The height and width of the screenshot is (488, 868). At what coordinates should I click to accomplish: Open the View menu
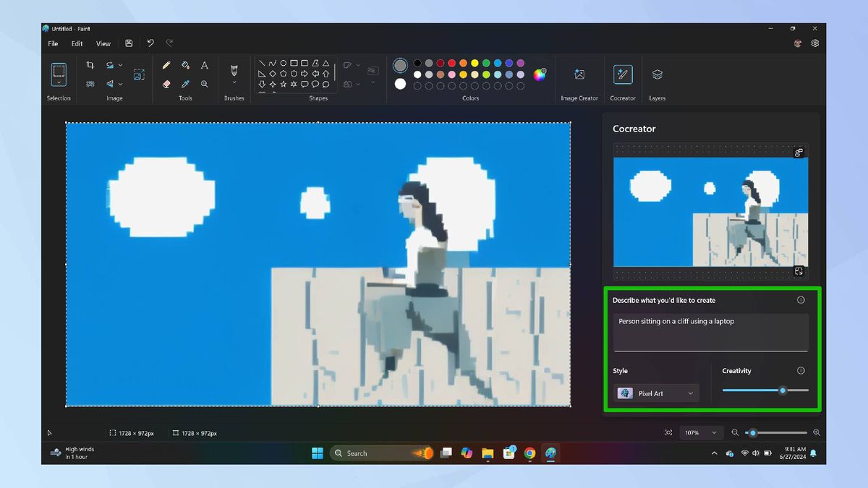(x=103, y=43)
